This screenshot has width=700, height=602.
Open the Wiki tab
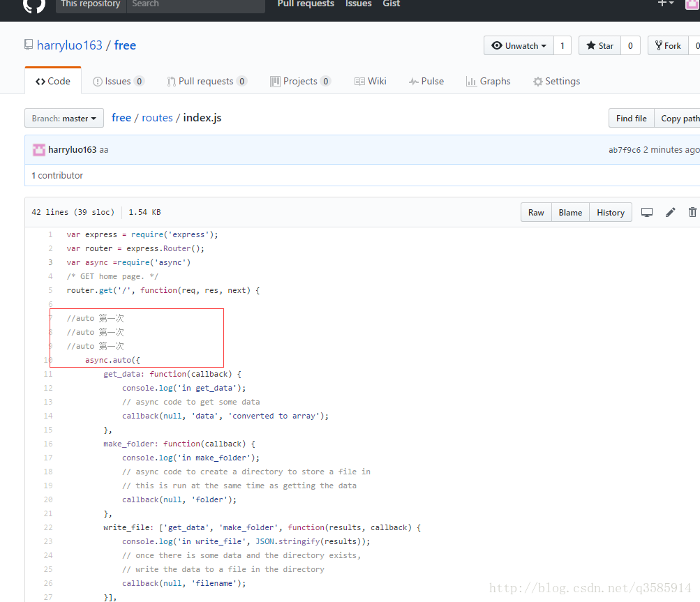pos(370,81)
